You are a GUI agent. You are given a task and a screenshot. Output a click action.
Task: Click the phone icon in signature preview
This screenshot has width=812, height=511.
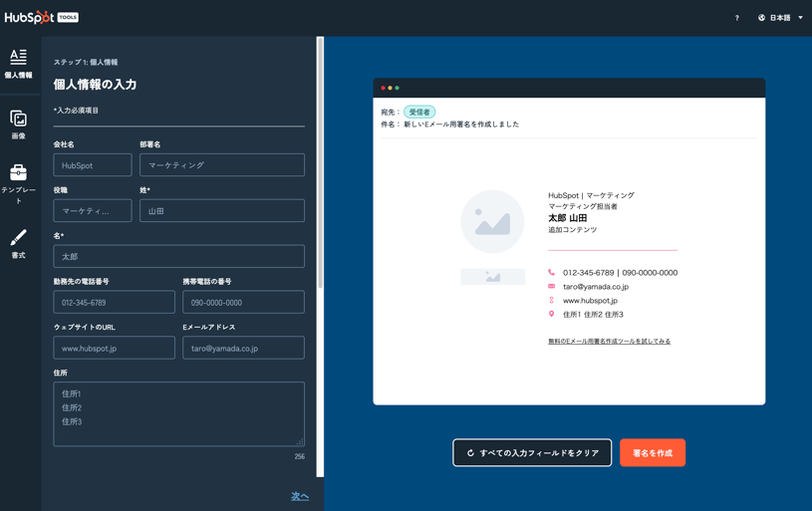click(x=552, y=272)
